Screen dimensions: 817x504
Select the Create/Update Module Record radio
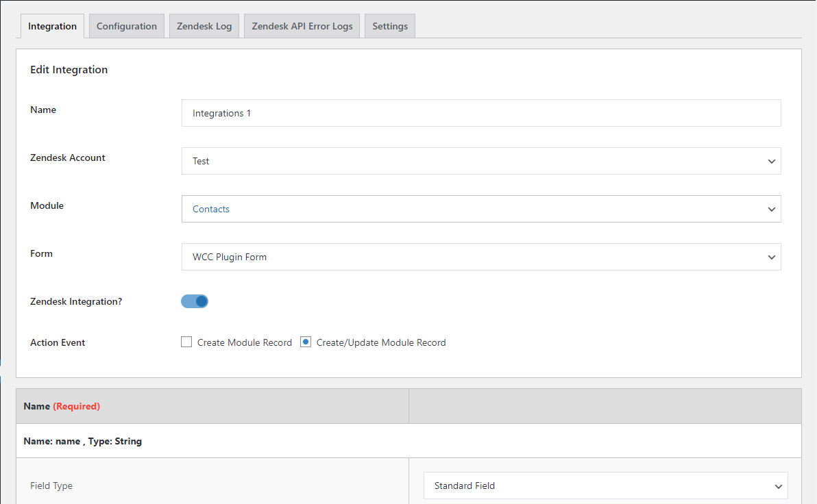306,342
